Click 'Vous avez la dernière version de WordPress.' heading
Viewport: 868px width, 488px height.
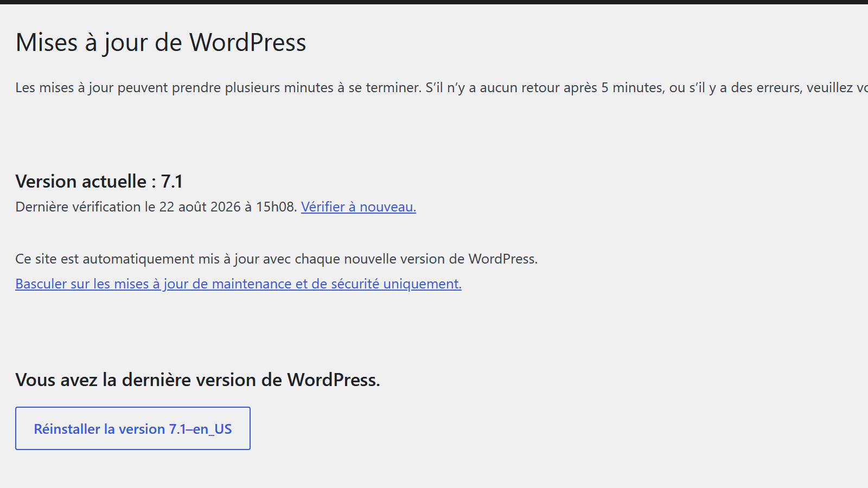pos(197,380)
